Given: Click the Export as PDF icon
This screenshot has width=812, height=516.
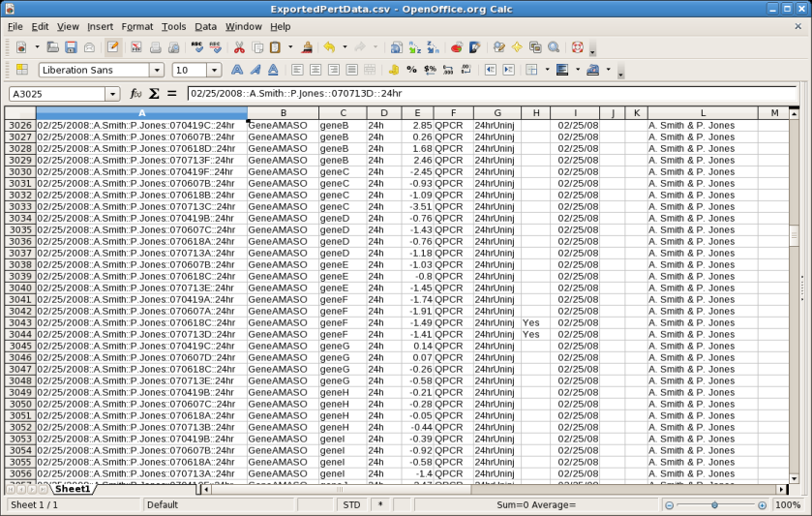Looking at the screenshot, I should click(x=136, y=47).
